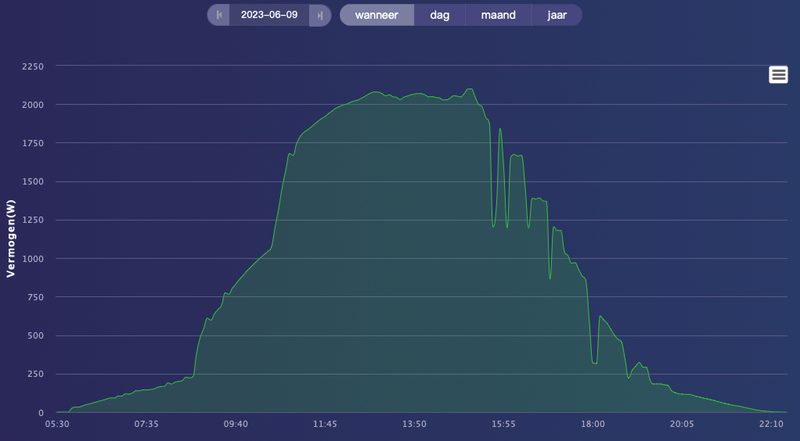
Task: Switch to the maand tab
Action: pos(498,15)
